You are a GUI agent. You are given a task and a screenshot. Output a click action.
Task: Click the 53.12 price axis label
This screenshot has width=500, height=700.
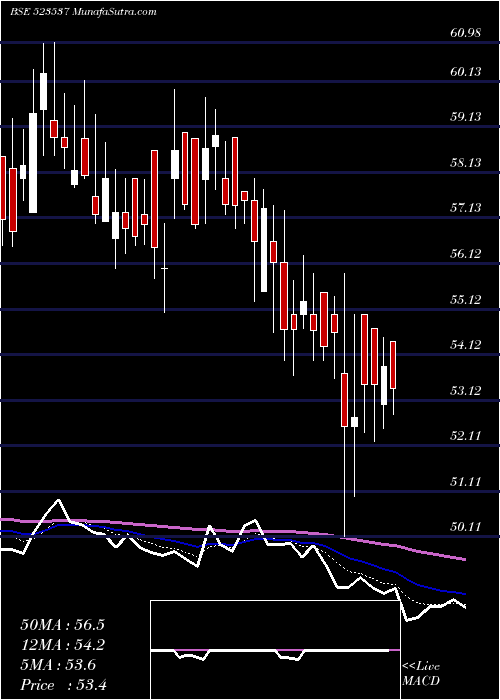(x=466, y=391)
